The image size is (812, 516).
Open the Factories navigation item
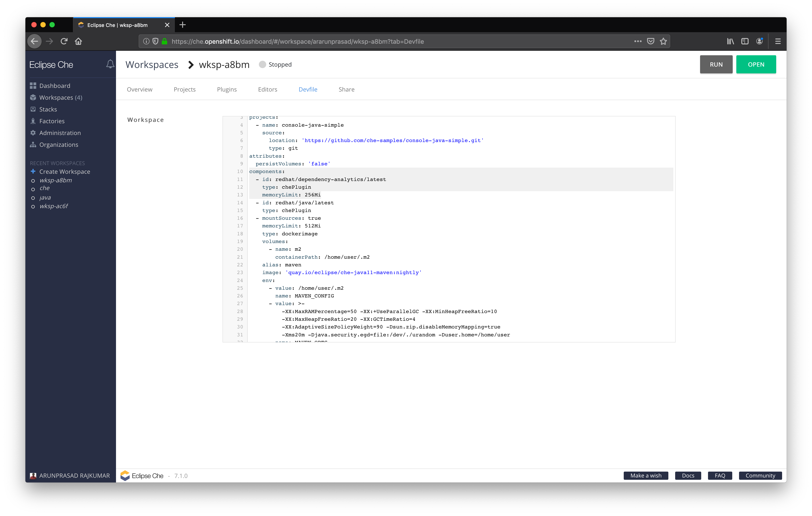52,121
